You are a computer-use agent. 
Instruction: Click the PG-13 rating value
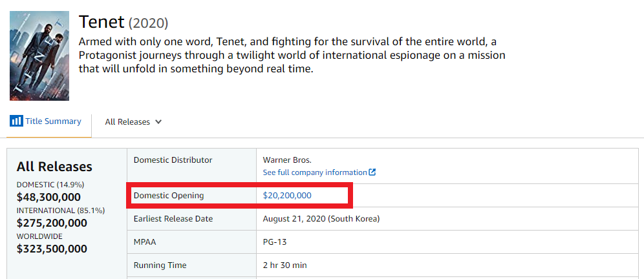pyautogui.click(x=275, y=242)
